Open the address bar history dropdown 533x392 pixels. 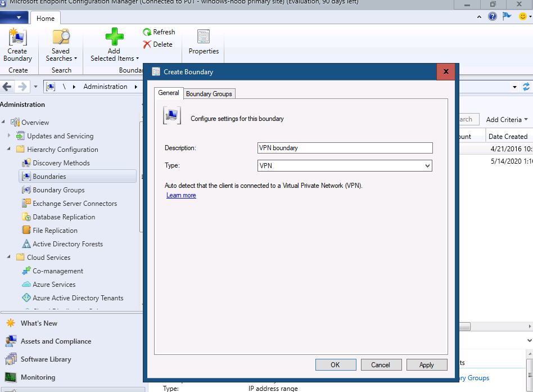click(x=514, y=87)
